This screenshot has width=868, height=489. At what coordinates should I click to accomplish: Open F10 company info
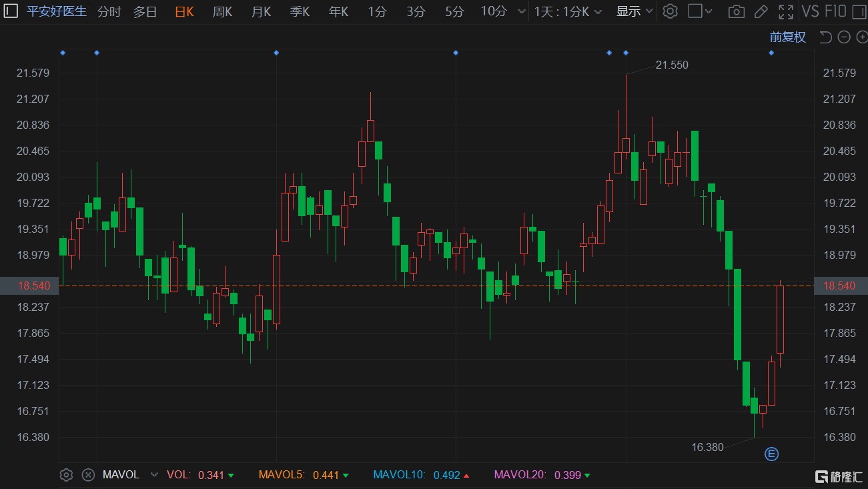(x=835, y=11)
